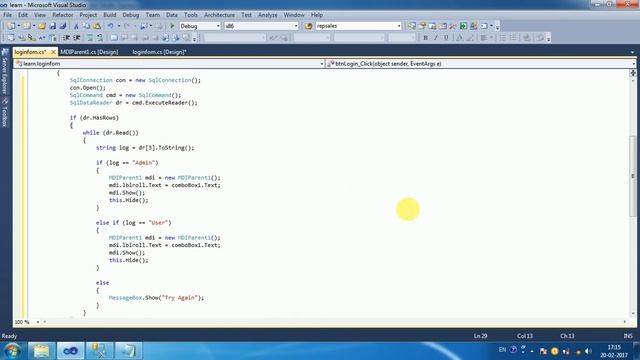Viewport: 640px width, 360px height.
Task: Click the Italic I icon
Action: pyautogui.click(x=436, y=38)
